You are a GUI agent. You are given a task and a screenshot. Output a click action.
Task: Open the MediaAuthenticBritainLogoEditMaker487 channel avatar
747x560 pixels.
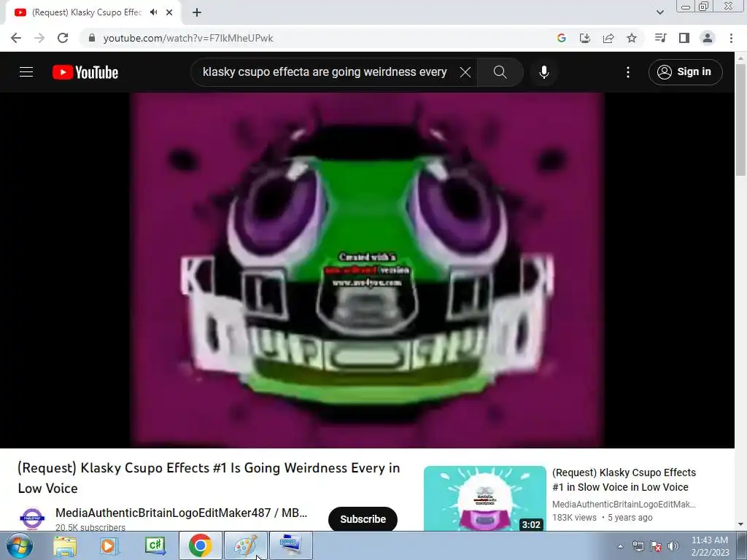click(x=32, y=518)
